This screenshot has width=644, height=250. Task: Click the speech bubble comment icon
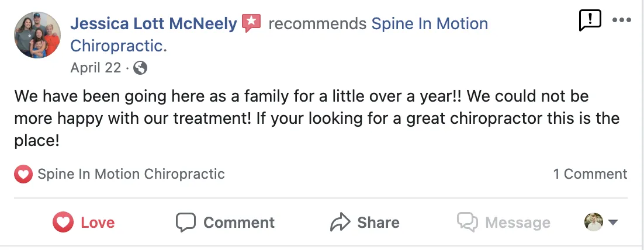(186, 223)
